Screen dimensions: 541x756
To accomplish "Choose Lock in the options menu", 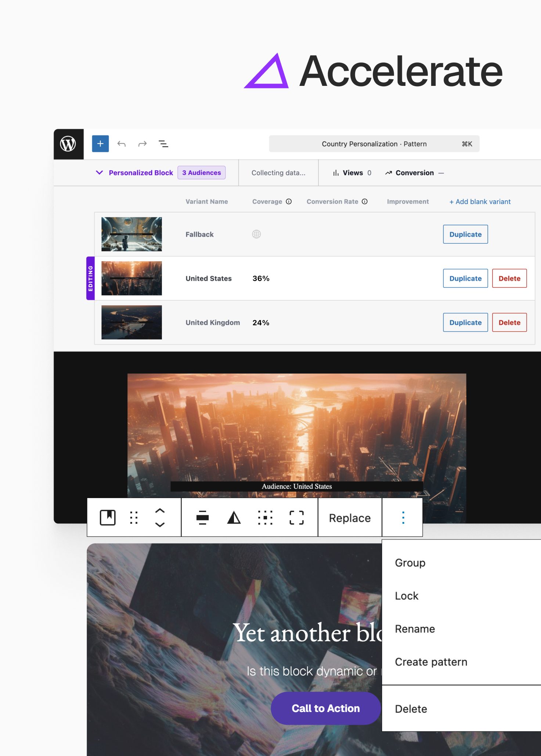I will tap(407, 596).
